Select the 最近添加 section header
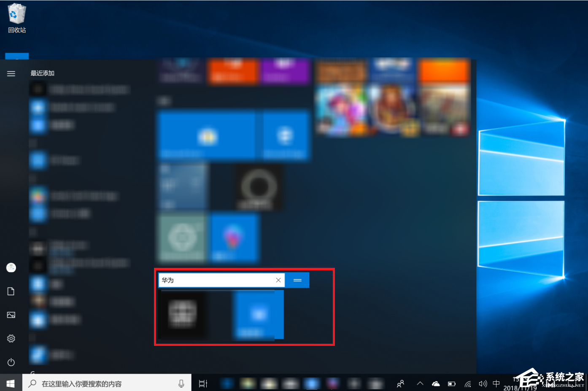The width and height of the screenshot is (588, 391). pyautogui.click(x=42, y=73)
